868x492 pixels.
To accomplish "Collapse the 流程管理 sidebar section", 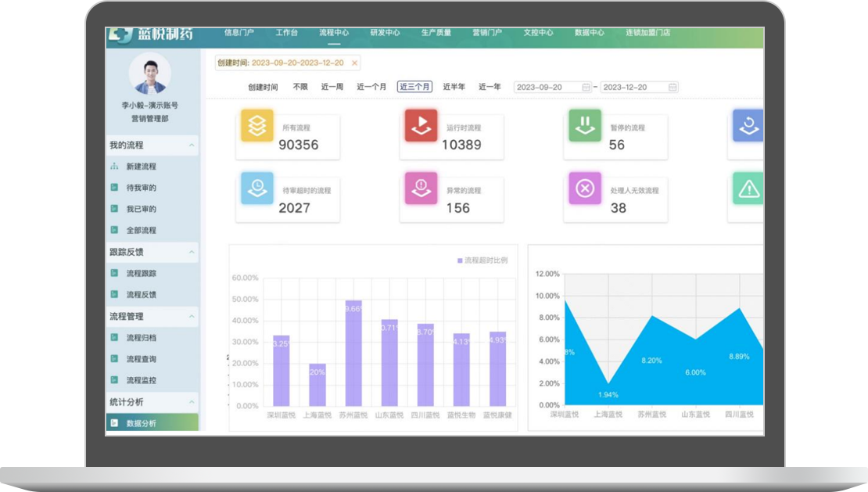I will click(x=192, y=317).
